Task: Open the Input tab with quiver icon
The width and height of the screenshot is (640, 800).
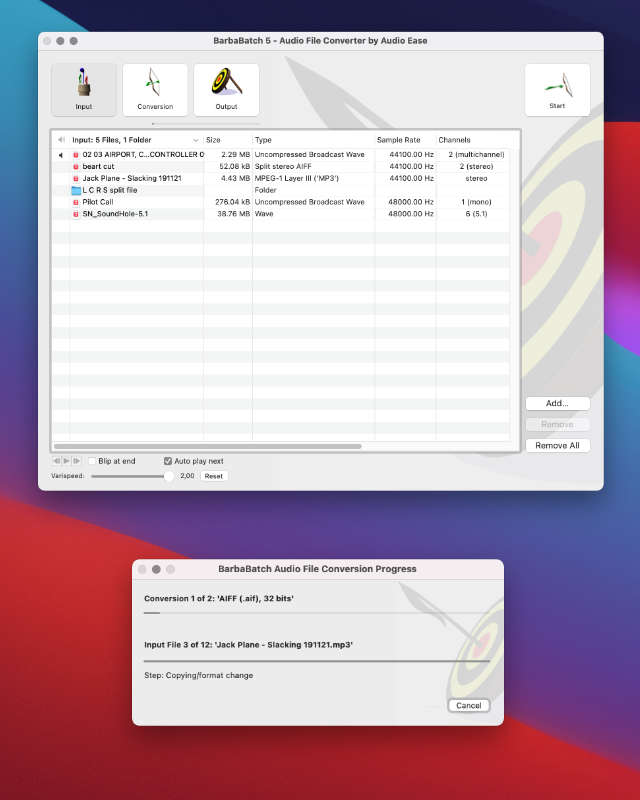Action: coord(84,89)
